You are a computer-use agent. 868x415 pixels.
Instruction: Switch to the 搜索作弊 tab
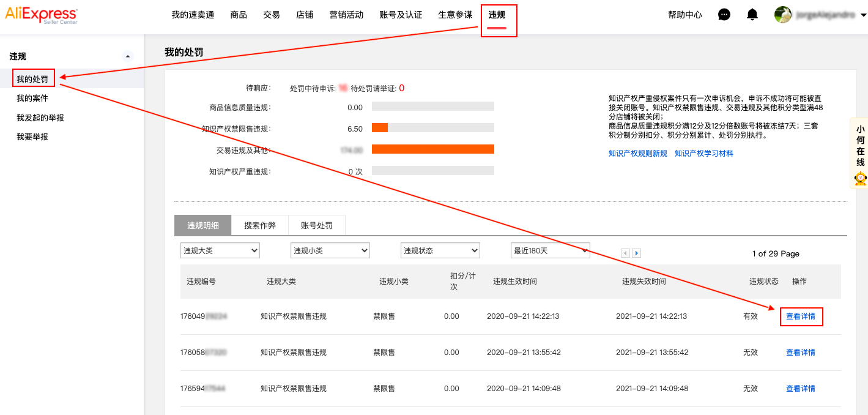click(x=259, y=225)
